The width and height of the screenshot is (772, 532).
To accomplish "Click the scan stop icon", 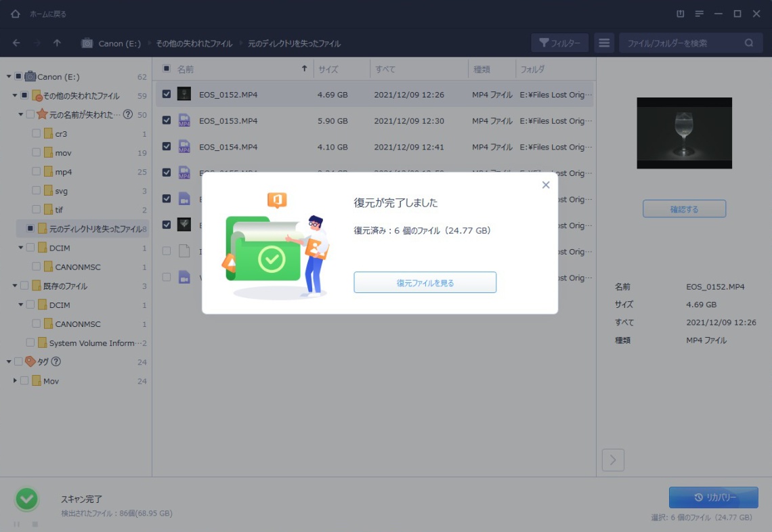I will point(35,525).
